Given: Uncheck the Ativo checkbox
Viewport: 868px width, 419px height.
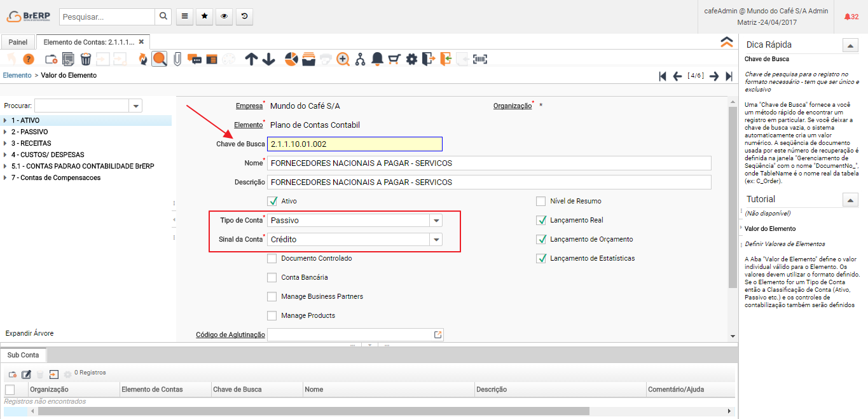Looking at the screenshot, I should click(272, 201).
